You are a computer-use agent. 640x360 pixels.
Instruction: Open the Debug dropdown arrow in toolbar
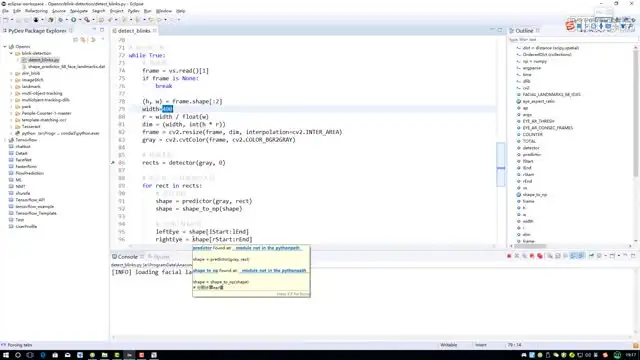pyautogui.click(x=67, y=20)
